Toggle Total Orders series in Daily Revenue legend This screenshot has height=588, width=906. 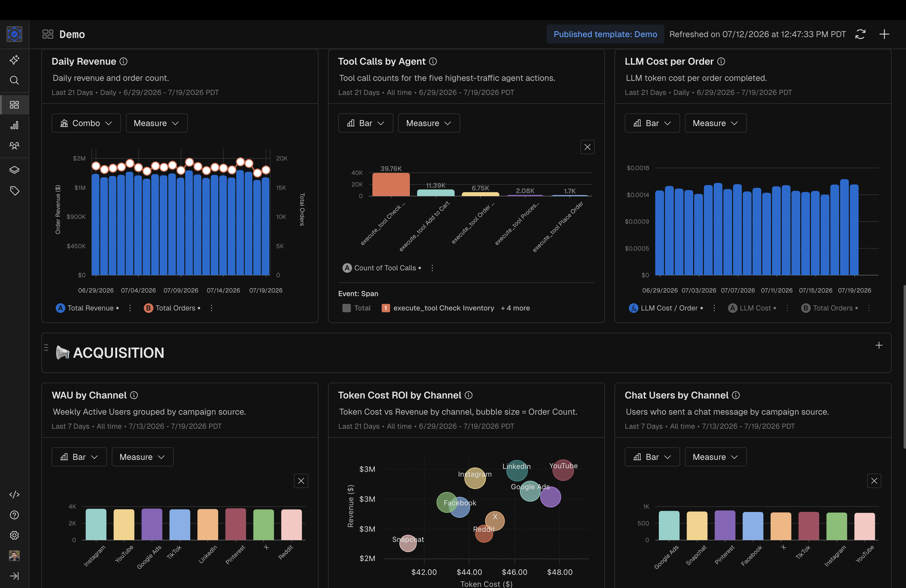172,308
